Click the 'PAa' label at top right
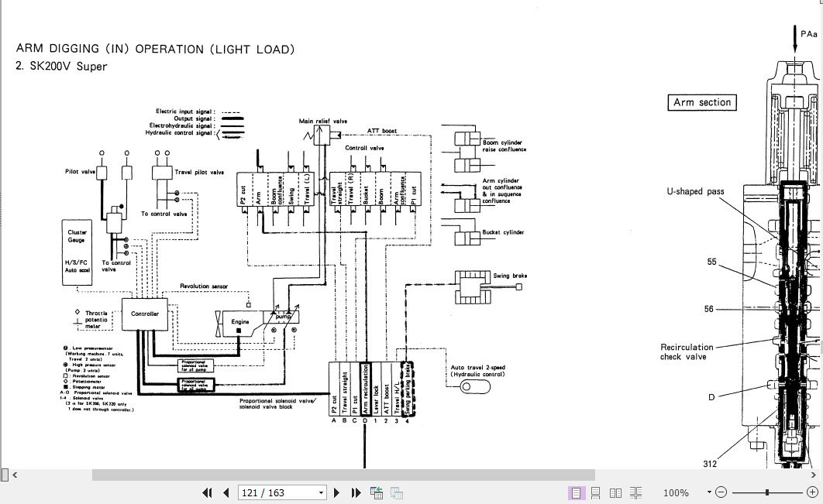This screenshot has width=823, height=504. coord(808,33)
